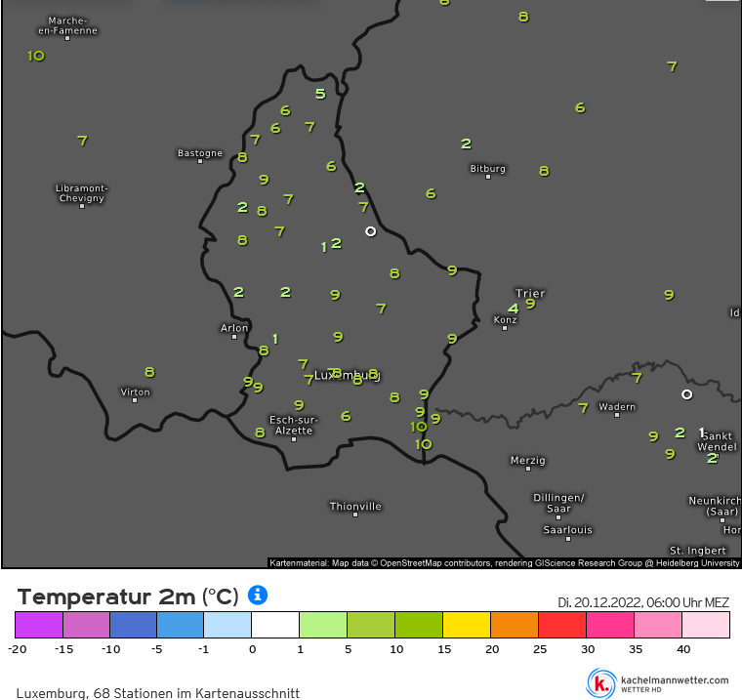Screen dimensions: 742x700
Task: Click the Bitburg city marker
Action: pos(488,177)
